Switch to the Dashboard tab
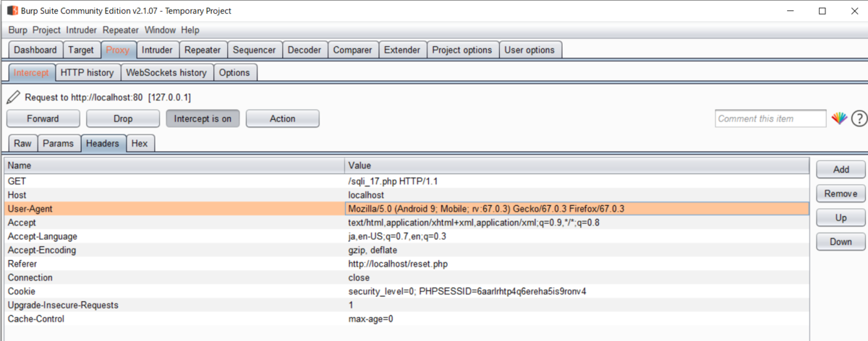 [35, 50]
